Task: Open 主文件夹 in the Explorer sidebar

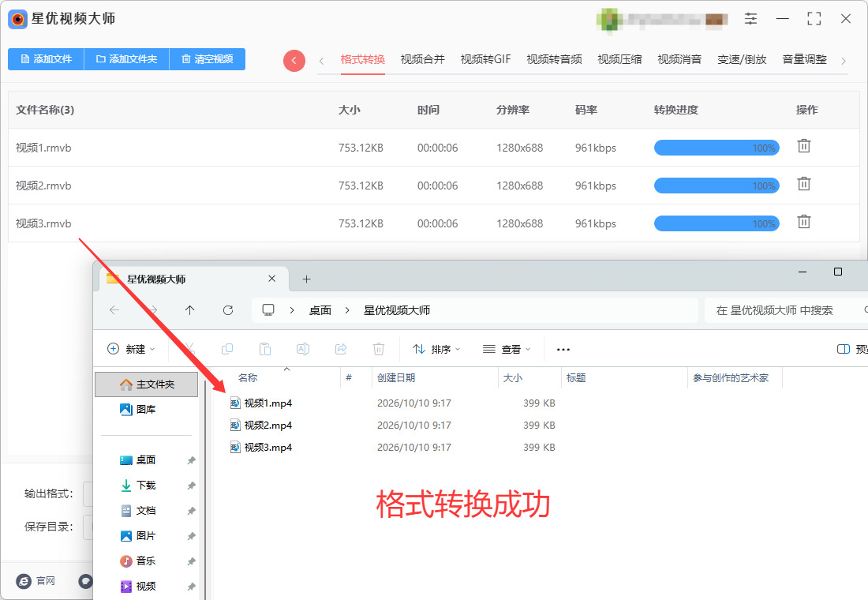Action: coord(147,384)
